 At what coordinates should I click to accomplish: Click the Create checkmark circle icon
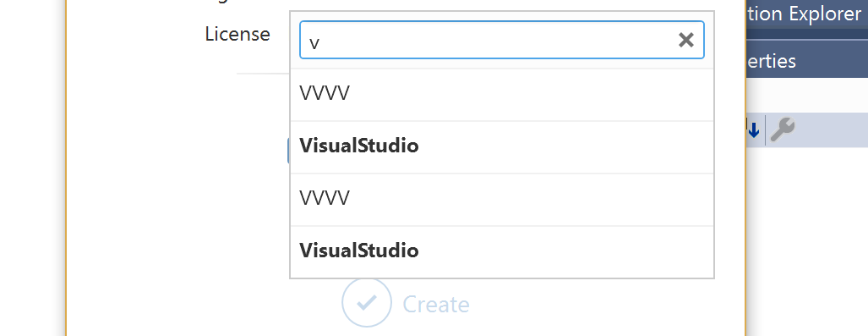click(367, 303)
